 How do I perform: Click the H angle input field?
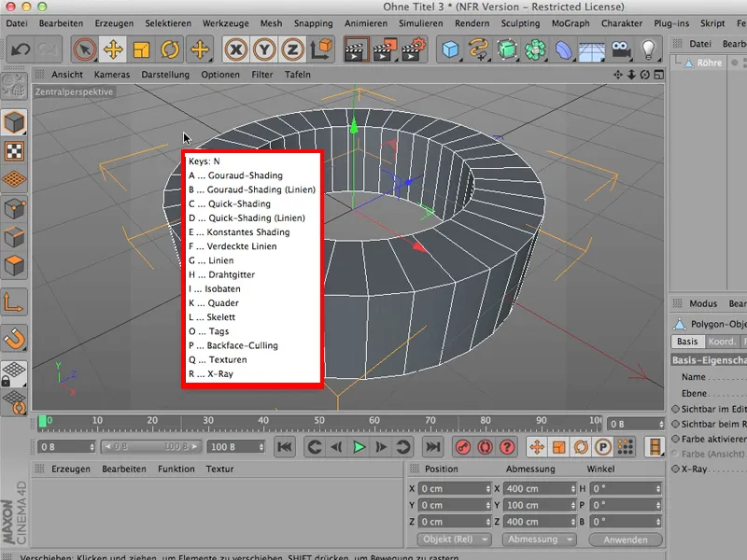point(626,489)
